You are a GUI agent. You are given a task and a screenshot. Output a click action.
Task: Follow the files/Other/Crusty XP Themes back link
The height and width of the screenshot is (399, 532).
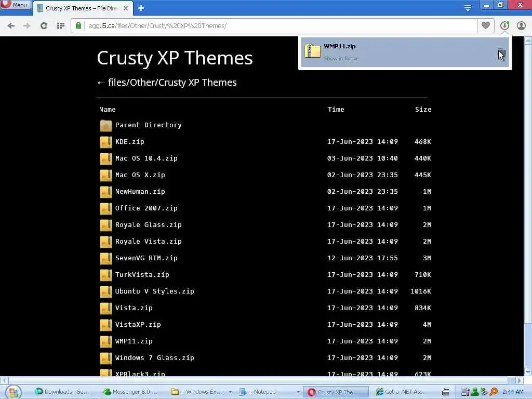167,83
